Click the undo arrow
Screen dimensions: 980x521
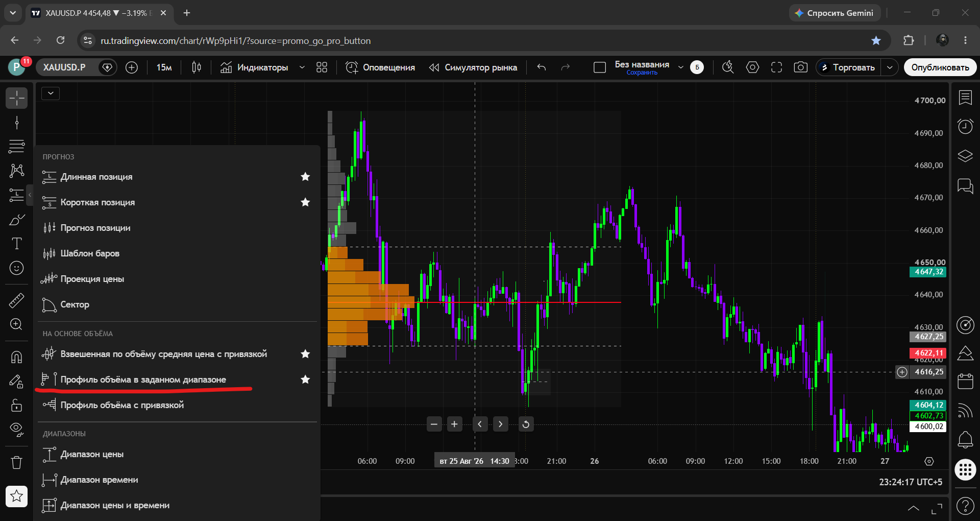pyautogui.click(x=542, y=67)
